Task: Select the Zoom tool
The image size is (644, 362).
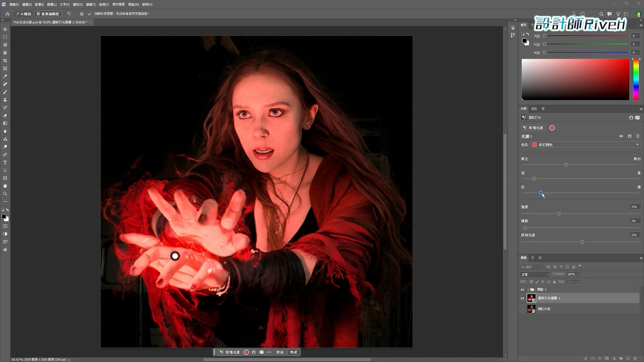Action: (x=5, y=194)
